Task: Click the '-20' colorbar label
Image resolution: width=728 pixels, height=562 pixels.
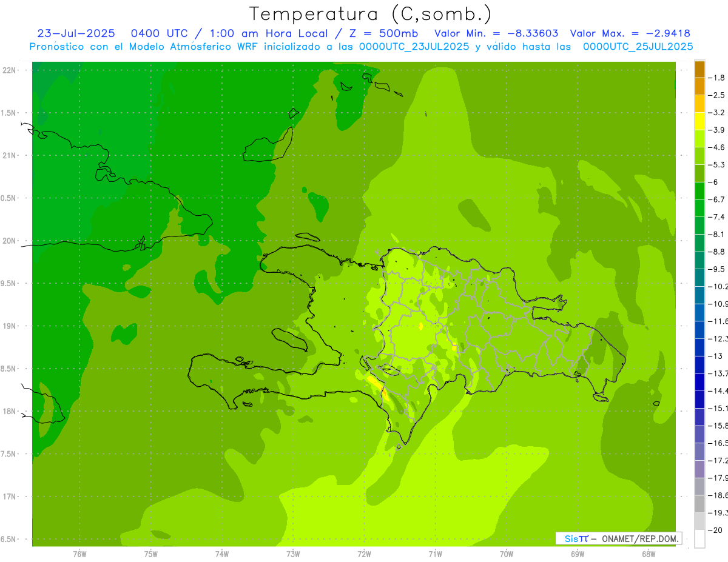Action: [716, 530]
